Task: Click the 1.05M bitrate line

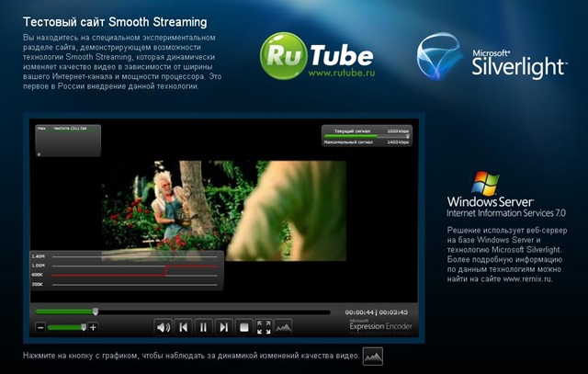Action: (x=135, y=266)
